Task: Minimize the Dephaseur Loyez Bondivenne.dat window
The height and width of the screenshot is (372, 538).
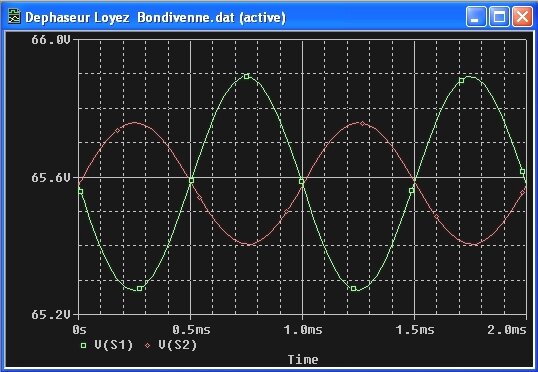Action: (x=476, y=16)
